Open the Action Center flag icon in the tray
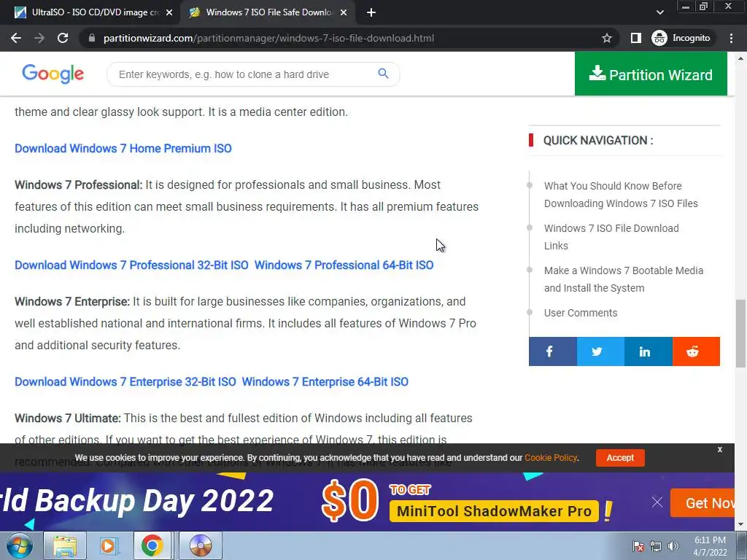The height and width of the screenshot is (560, 747). (x=638, y=546)
